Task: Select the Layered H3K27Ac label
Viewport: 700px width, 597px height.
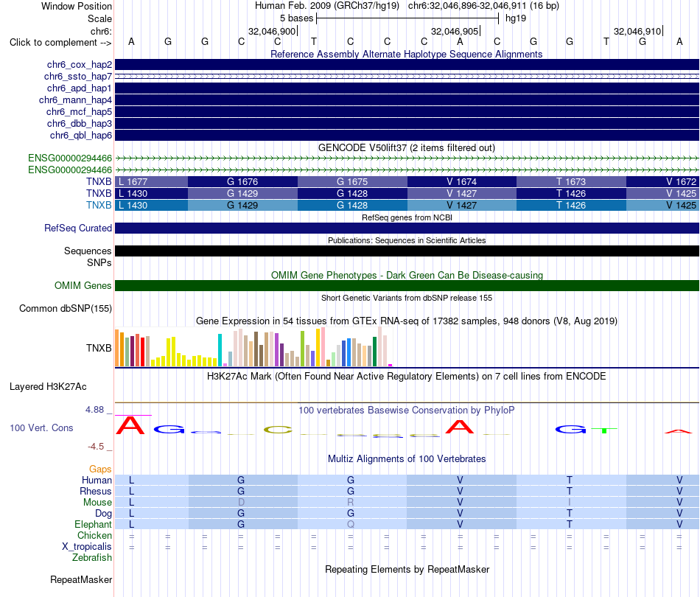Action: pyautogui.click(x=48, y=387)
